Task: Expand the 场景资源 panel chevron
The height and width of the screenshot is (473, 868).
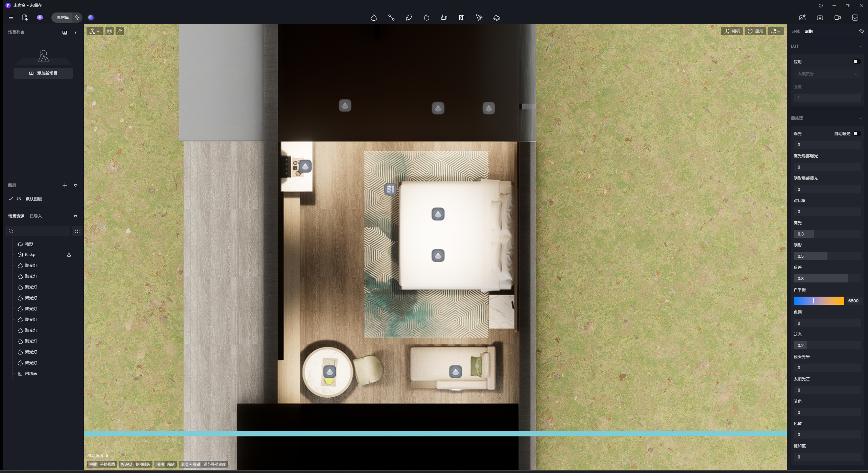Action: tap(76, 216)
